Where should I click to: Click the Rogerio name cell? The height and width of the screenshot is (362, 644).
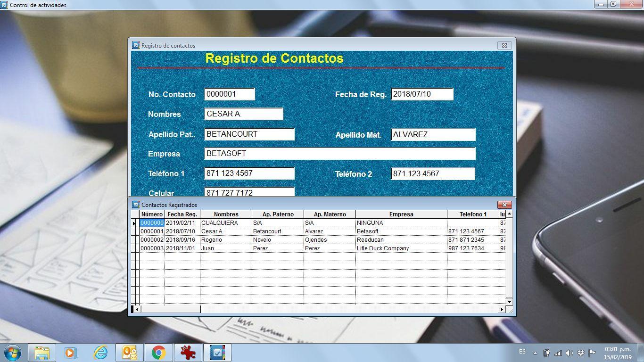point(226,240)
